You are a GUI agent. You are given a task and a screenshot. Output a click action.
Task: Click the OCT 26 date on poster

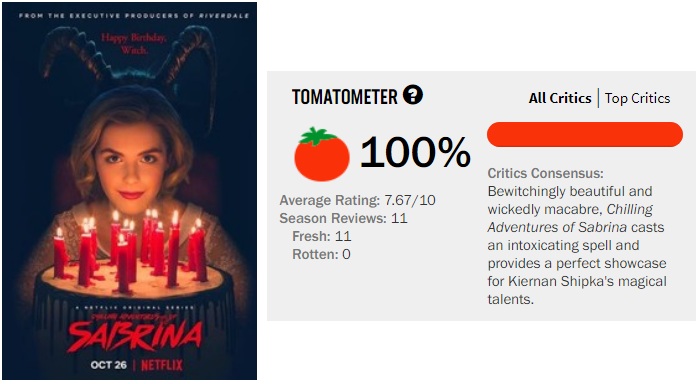108,365
